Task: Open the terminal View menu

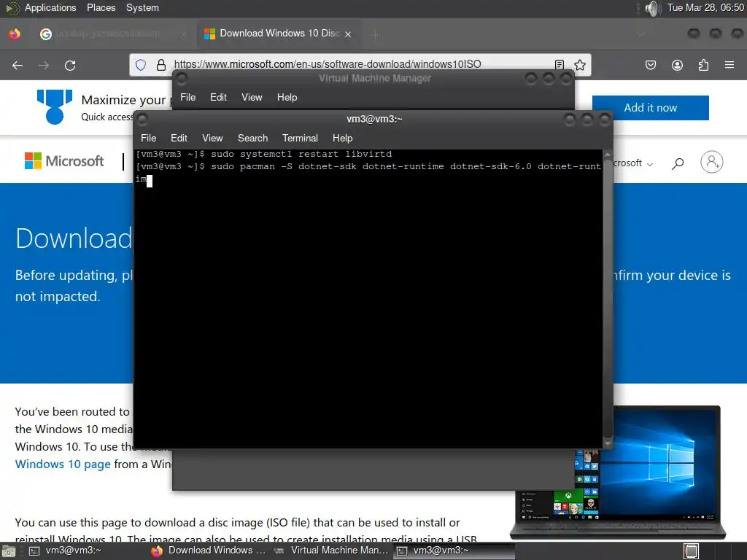Action: click(x=212, y=138)
